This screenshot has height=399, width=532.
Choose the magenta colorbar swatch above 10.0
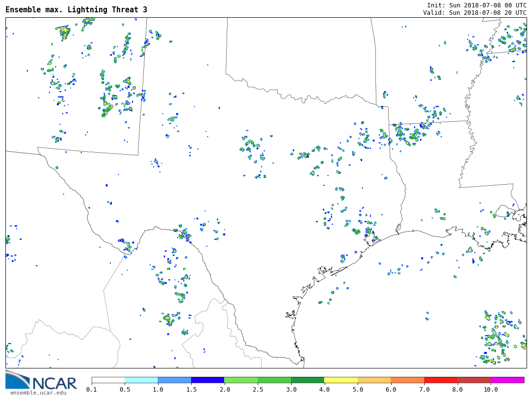click(507, 380)
